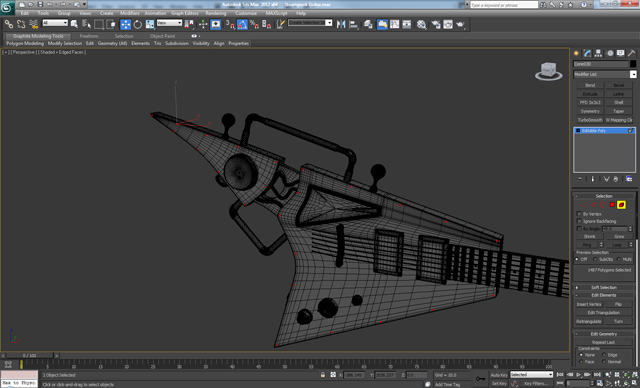Expand the Geometry (All) ribbon panel
This screenshot has height=388, width=640.
pyautogui.click(x=112, y=43)
